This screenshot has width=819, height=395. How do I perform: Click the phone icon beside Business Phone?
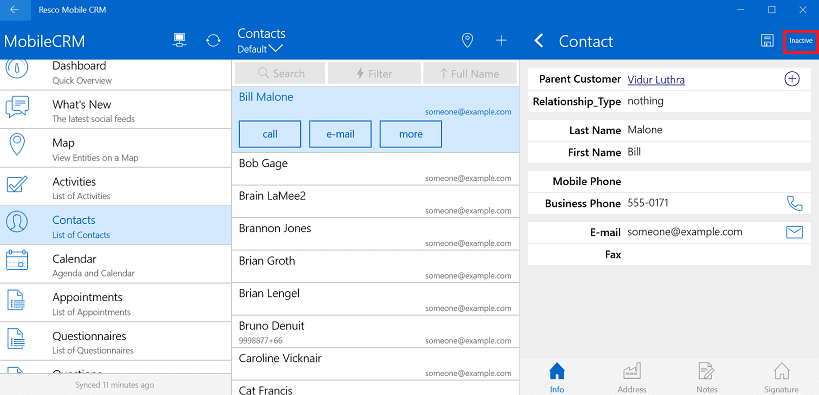point(794,203)
